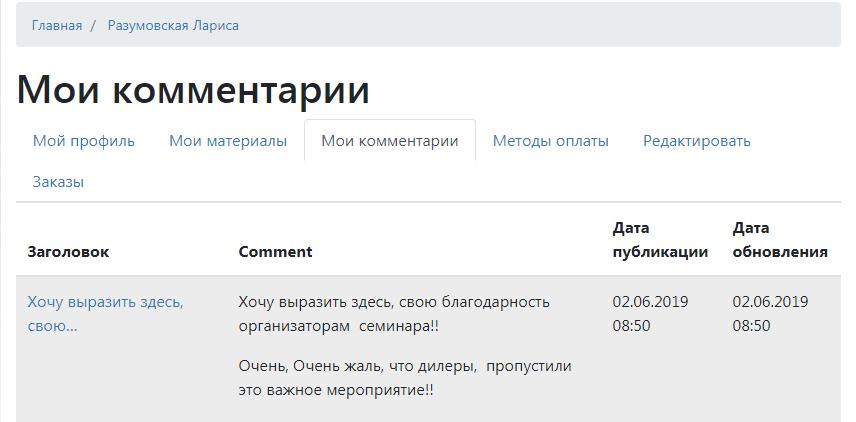This screenshot has height=422, width=856.
Task: Click the Мои комментарии page heading
Action: 193,89
